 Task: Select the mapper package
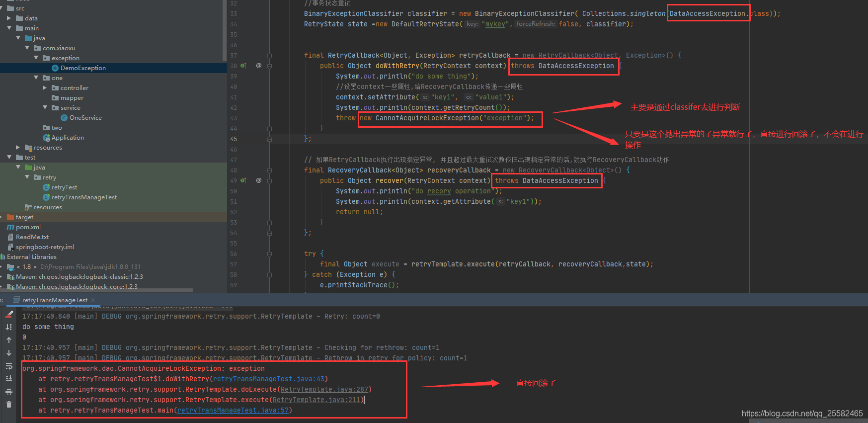pyautogui.click(x=72, y=98)
